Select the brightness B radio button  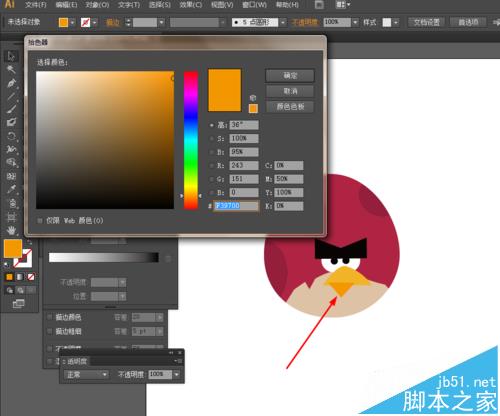click(x=212, y=152)
